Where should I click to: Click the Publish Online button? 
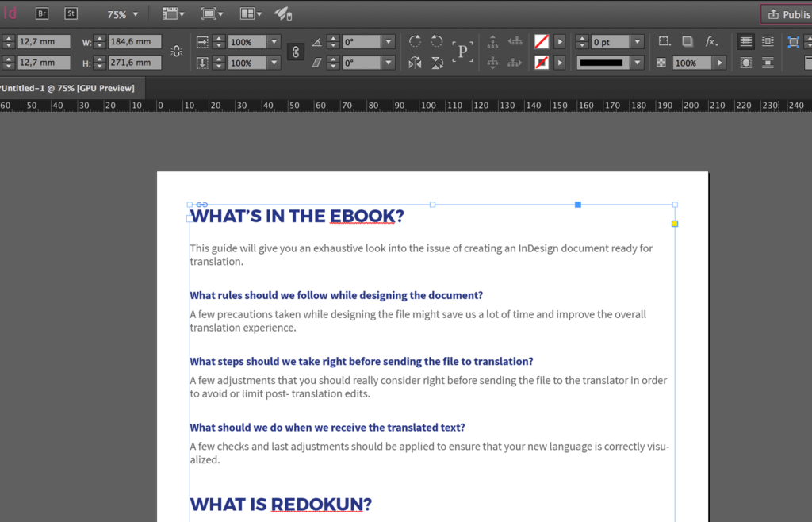(786, 14)
